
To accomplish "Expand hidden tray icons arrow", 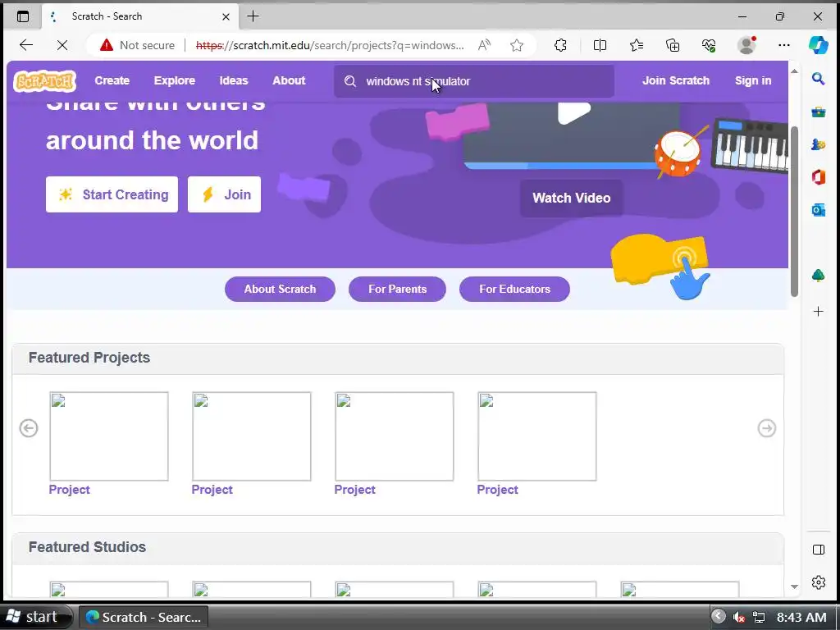I will tap(719, 617).
